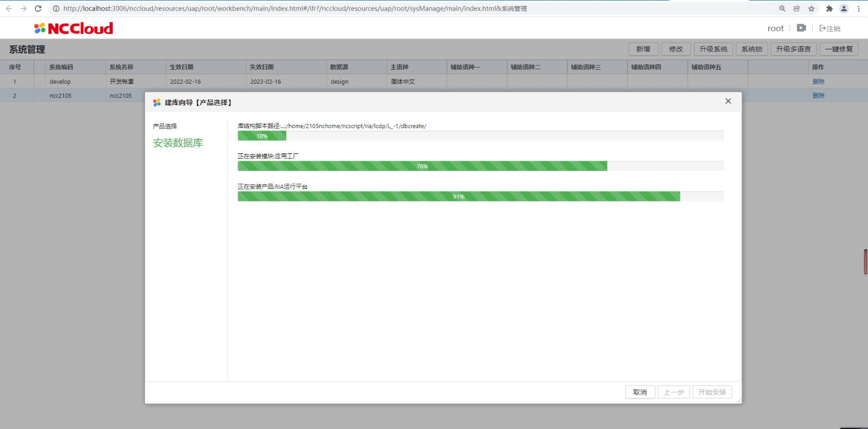
Task: Close the 建库向导 dialog with the X
Action: click(728, 101)
